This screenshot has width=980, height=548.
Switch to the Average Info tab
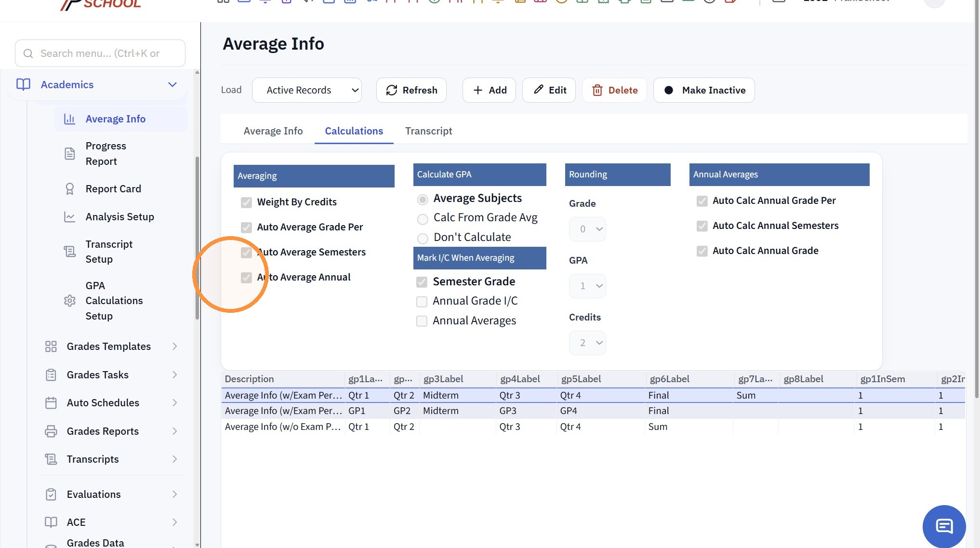click(x=273, y=131)
